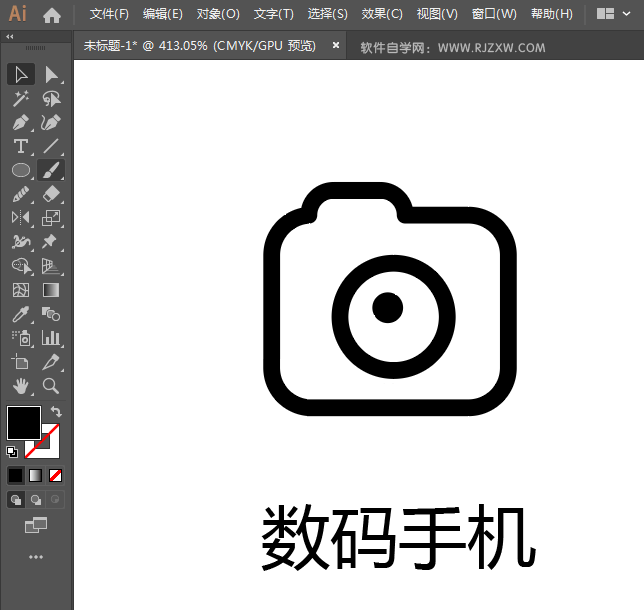Open the workspace layout switcher dropdown
644x610 pixels.
(x=613, y=14)
